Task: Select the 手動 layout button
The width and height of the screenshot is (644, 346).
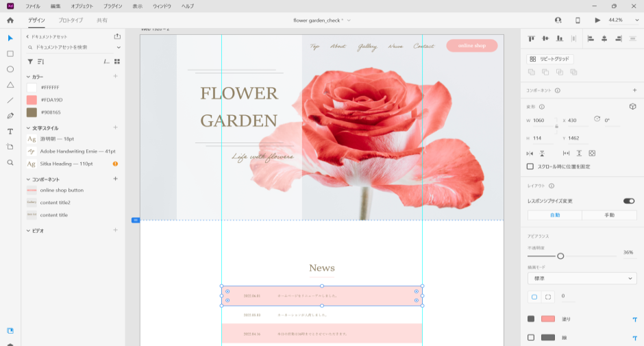Action: [x=609, y=215]
